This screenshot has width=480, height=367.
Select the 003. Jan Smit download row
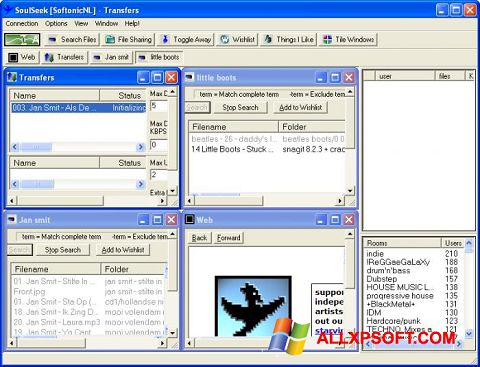point(78,108)
